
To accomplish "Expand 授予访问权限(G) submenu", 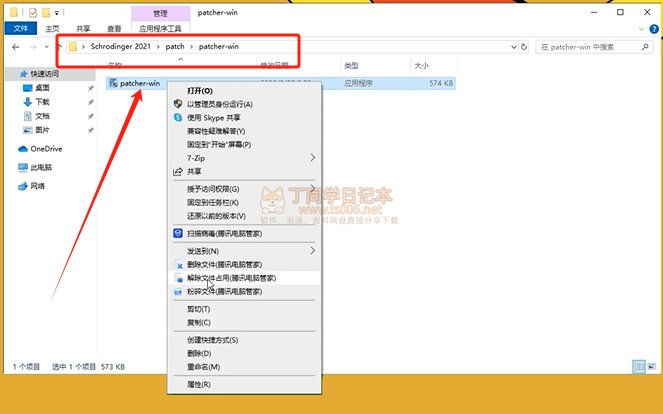I will pos(244,189).
